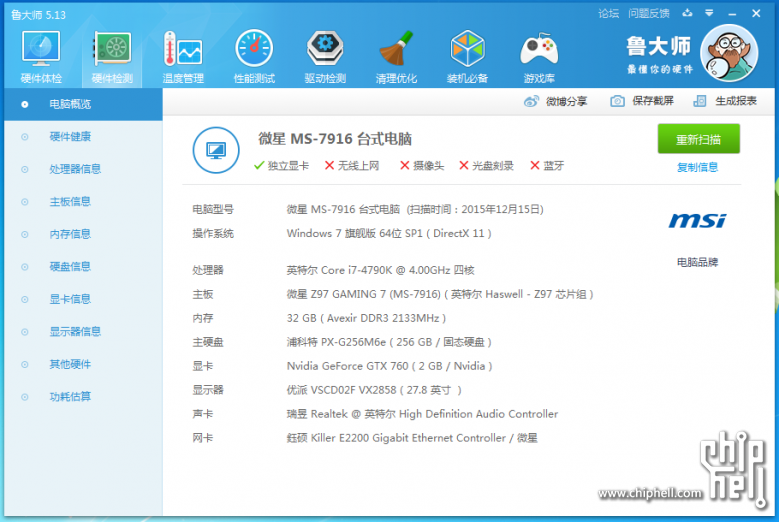This screenshot has width=779, height=522.
Task: Click the 电脑品牌 label
Action: 697,262
